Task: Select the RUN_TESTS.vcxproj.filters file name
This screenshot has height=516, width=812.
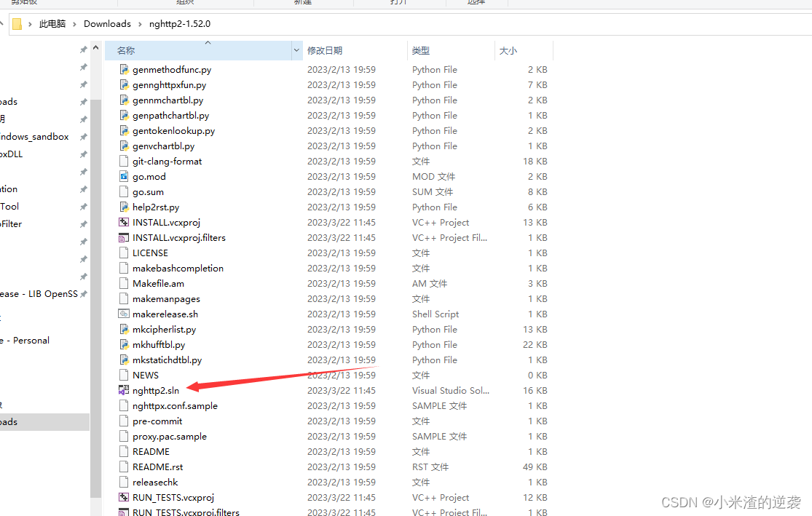Action: pyautogui.click(x=186, y=512)
